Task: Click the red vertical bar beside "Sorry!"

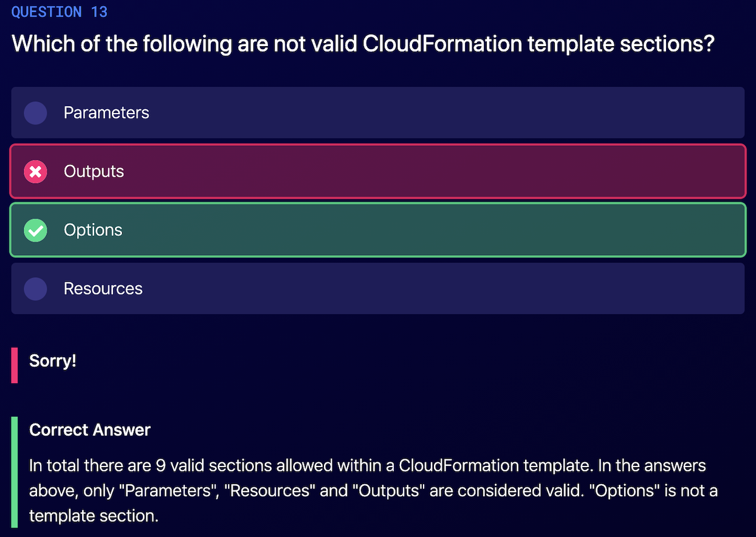Action: (15, 365)
